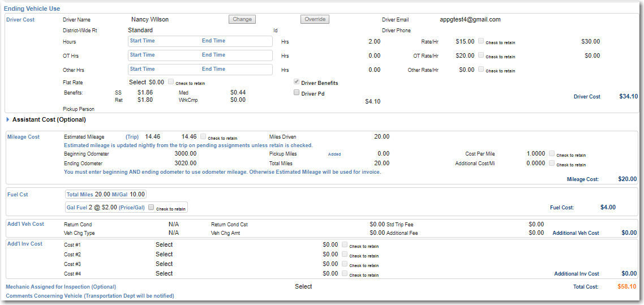Image resolution: width=644 pixels, height=305 pixels.
Task: Open the Flat Rate Select dropdown
Action: pos(138,82)
